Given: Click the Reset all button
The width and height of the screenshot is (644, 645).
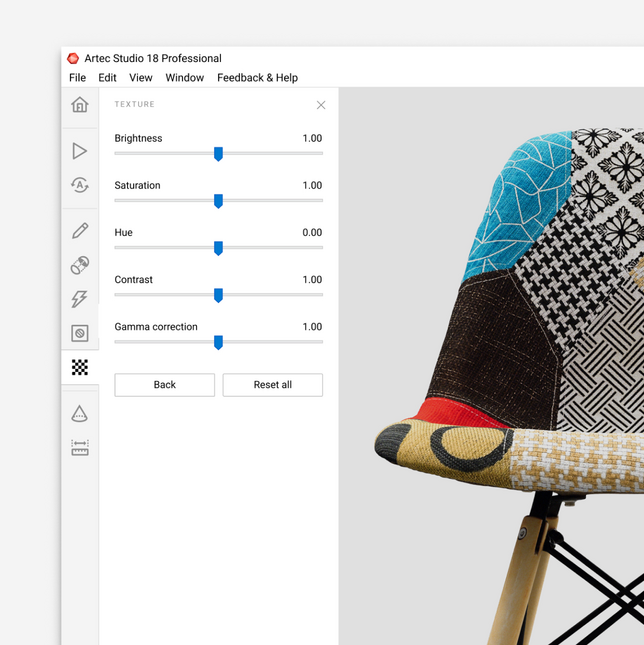Looking at the screenshot, I should pyautogui.click(x=273, y=385).
